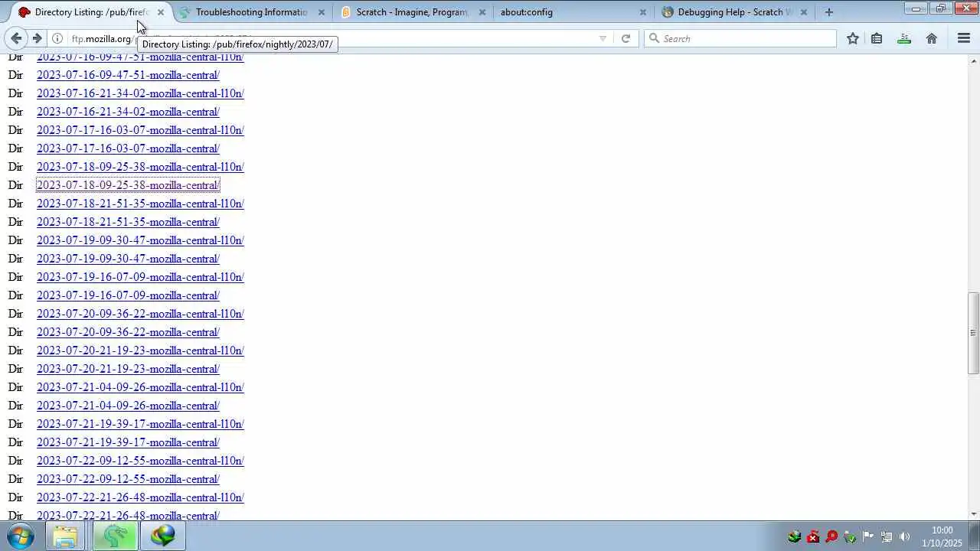Open 2023-07-17-16-03-07-mozilla-central/ directory
980x551 pixels.
click(128, 148)
